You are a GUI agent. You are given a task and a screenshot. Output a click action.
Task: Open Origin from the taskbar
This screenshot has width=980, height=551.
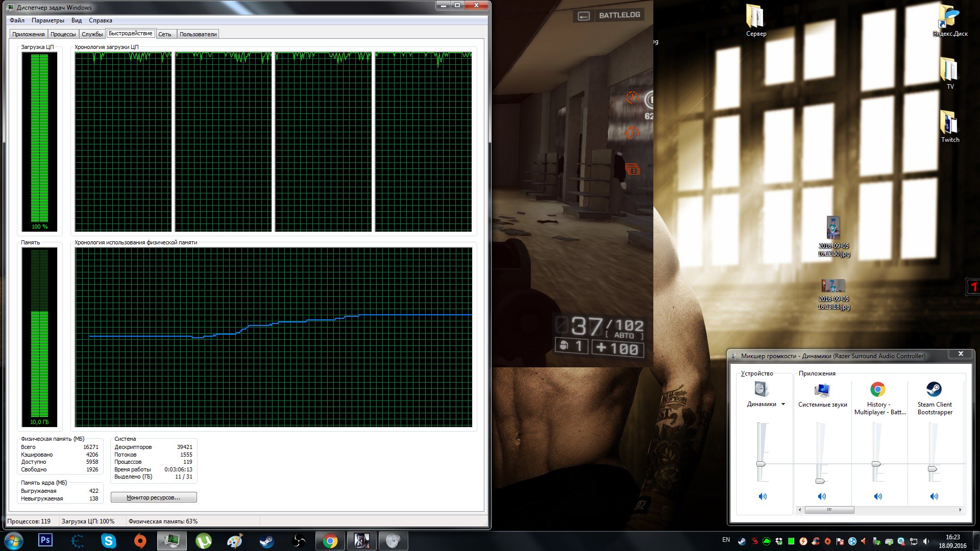pyautogui.click(x=140, y=540)
